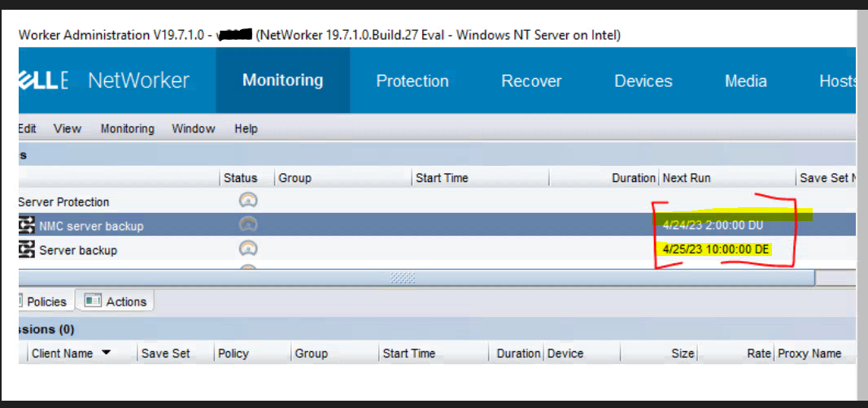
Task: Open the Help menu
Action: tap(246, 128)
